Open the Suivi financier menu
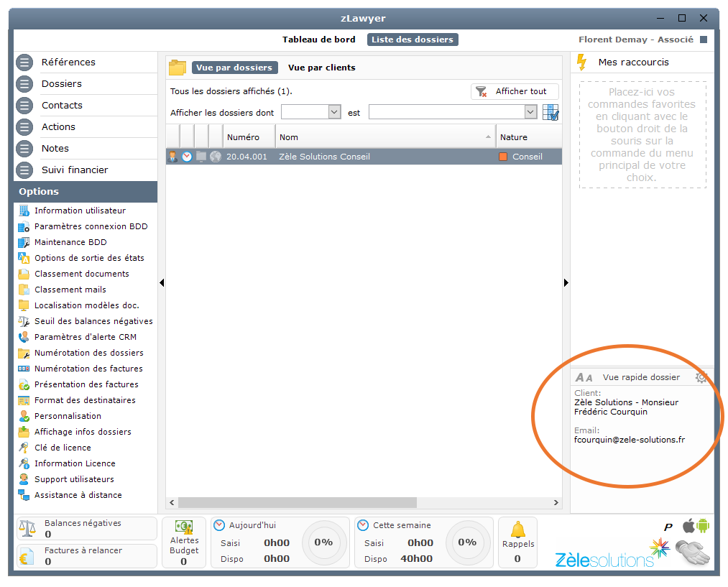 [75, 170]
